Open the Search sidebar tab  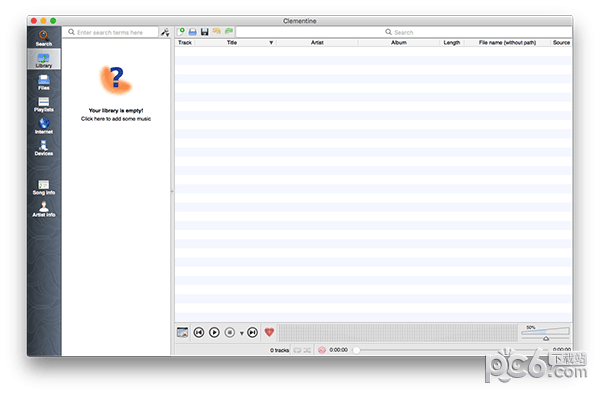click(x=44, y=38)
